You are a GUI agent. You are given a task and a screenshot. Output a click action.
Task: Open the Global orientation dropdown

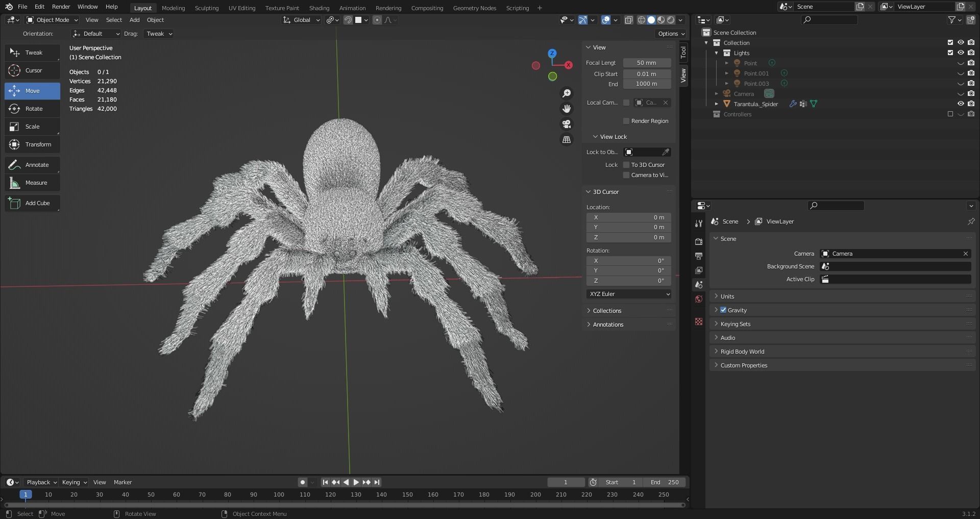pyautogui.click(x=302, y=20)
